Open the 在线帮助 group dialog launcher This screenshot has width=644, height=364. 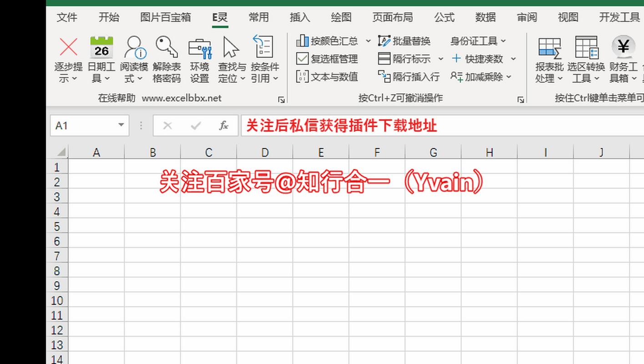coord(281,99)
